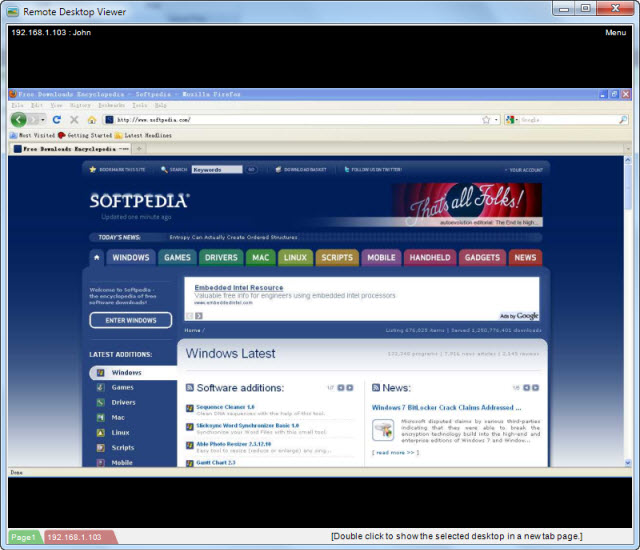The image size is (640, 550).
Task: Click the Software additions RSS icon
Action: coord(190,388)
